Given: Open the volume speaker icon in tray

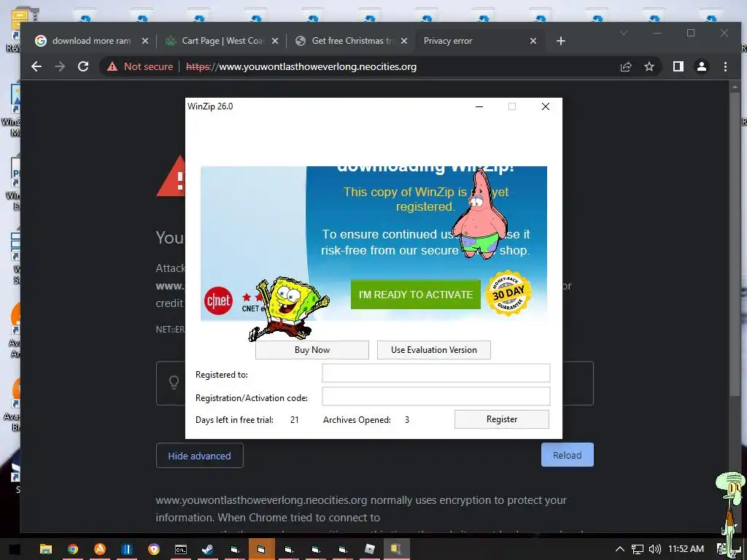Looking at the screenshot, I should pyautogui.click(x=655, y=549).
